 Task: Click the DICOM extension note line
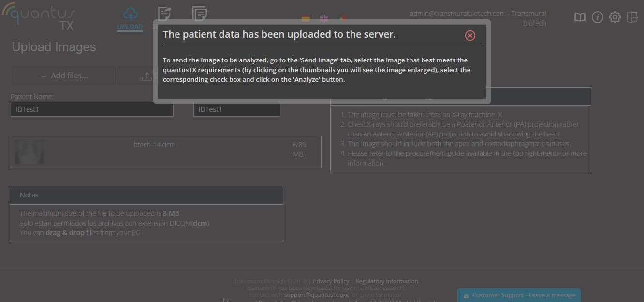pos(115,223)
